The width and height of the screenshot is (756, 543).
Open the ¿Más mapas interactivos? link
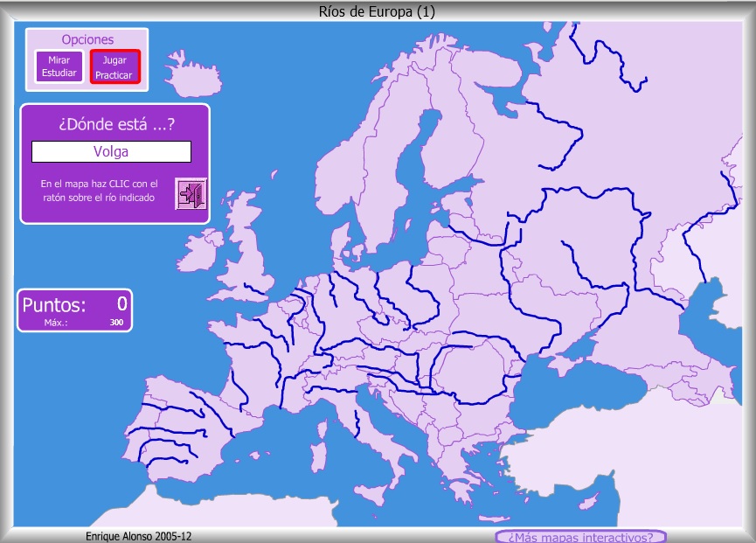click(580, 537)
